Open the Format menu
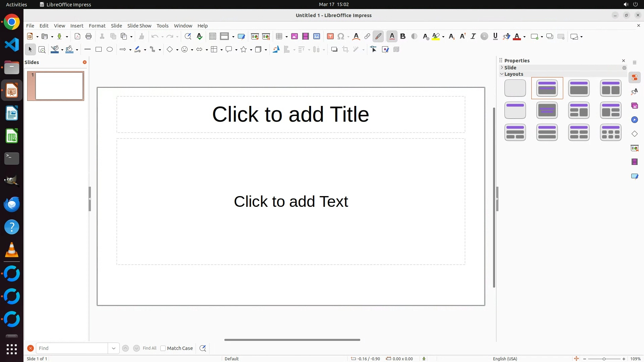 click(x=97, y=26)
